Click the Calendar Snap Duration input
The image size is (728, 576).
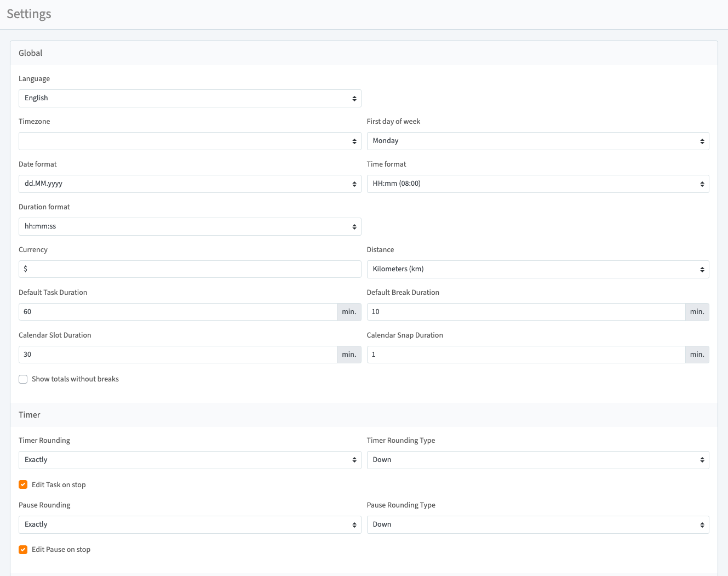click(525, 355)
